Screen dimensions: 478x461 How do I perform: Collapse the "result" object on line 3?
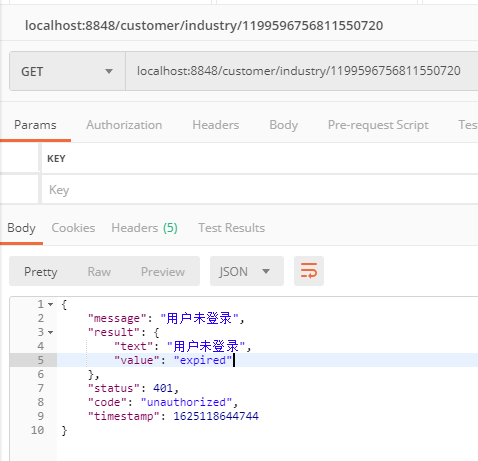[x=50, y=332]
